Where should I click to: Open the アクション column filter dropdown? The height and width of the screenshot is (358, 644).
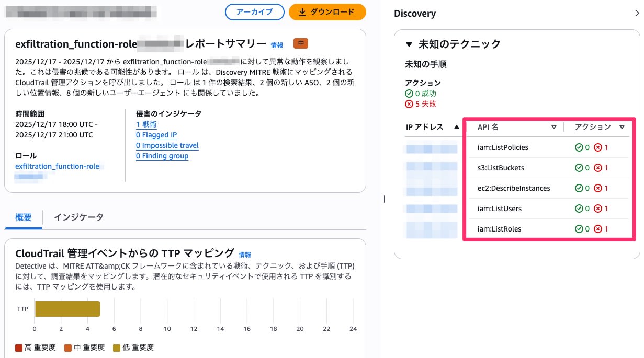622,127
